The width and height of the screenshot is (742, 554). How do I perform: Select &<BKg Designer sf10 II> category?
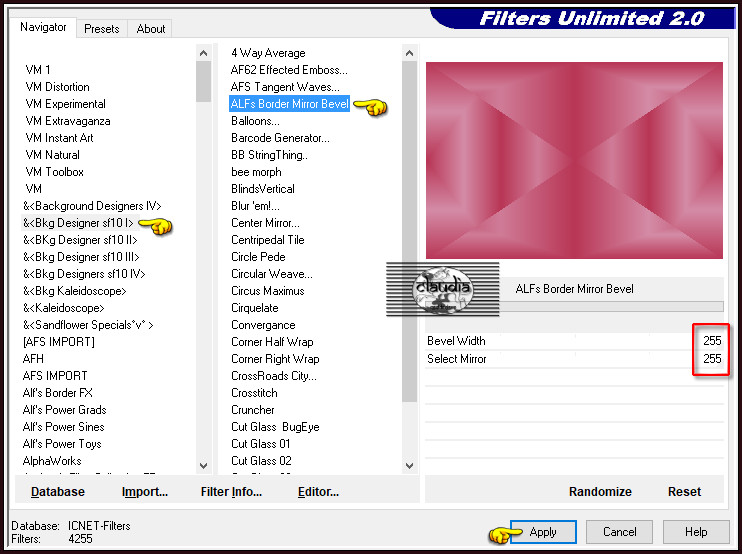point(80,240)
